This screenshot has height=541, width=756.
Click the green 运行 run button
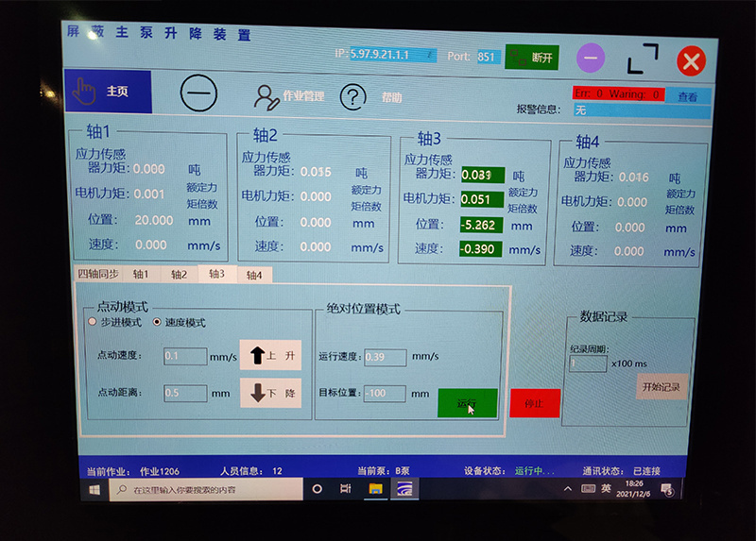tap(467, 403)
